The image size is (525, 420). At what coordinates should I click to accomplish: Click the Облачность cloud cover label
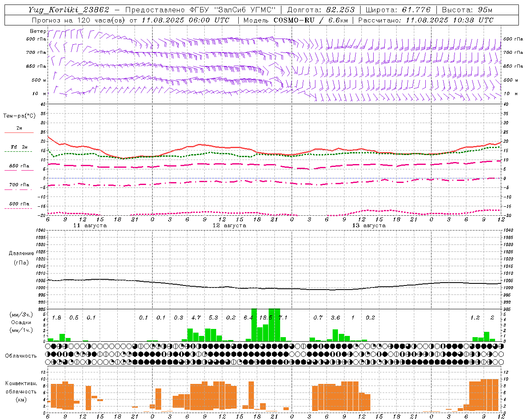[21, 356]
